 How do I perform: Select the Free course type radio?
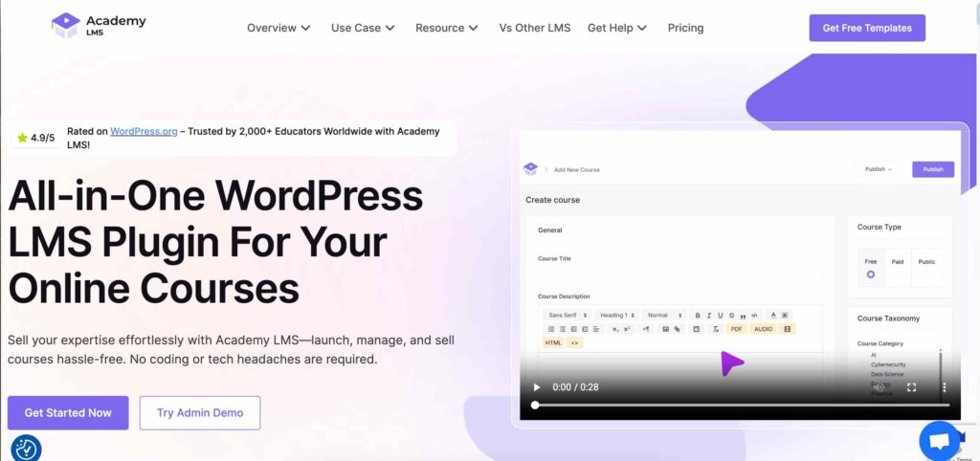pyautogui.click(x=871, y=274)
